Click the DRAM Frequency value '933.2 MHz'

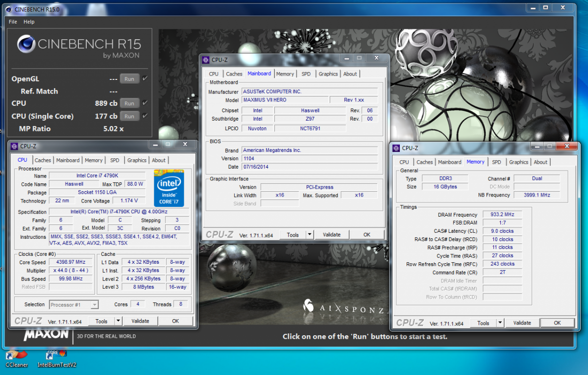502,215
